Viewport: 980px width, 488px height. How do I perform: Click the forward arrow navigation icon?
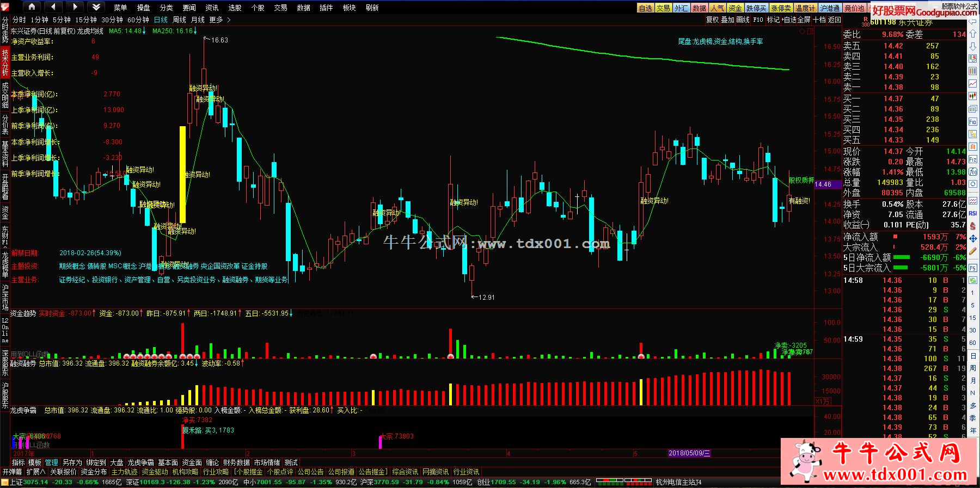(75, 7)
